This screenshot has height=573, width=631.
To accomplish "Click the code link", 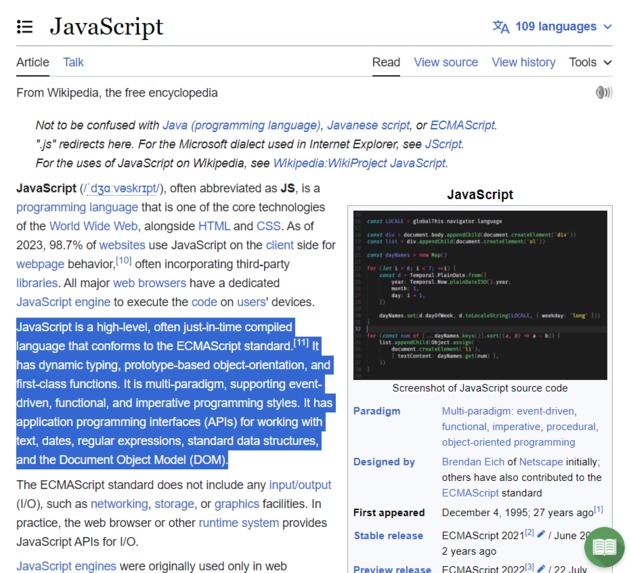I will coord(204,302).
